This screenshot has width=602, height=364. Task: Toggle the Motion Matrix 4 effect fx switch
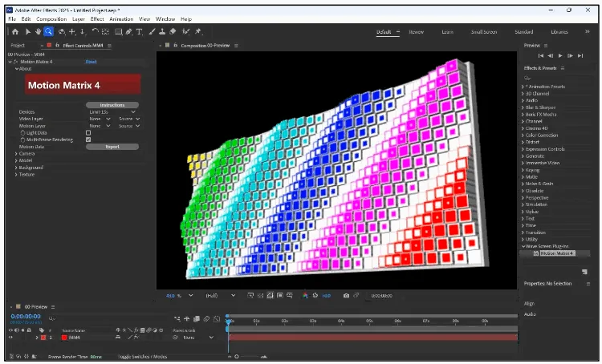tap(16, 62)
